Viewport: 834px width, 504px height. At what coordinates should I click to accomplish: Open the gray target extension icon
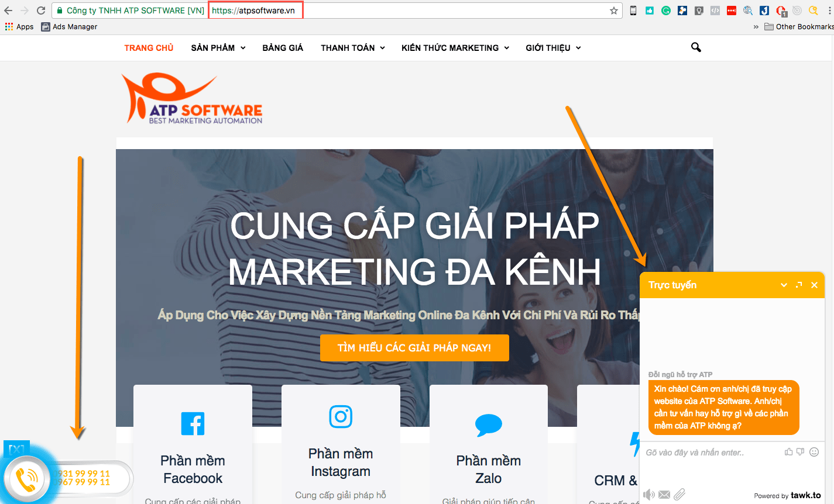(x=797, y=11)
